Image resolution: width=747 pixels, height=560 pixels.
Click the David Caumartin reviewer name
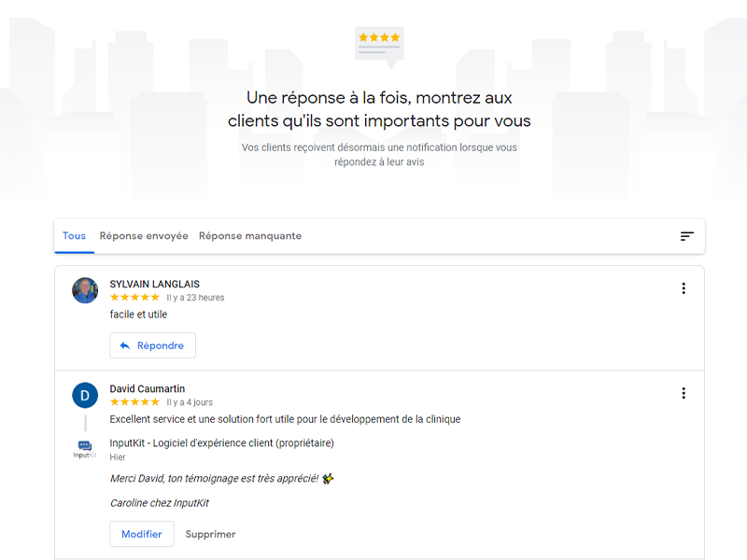tap(148, 388)
